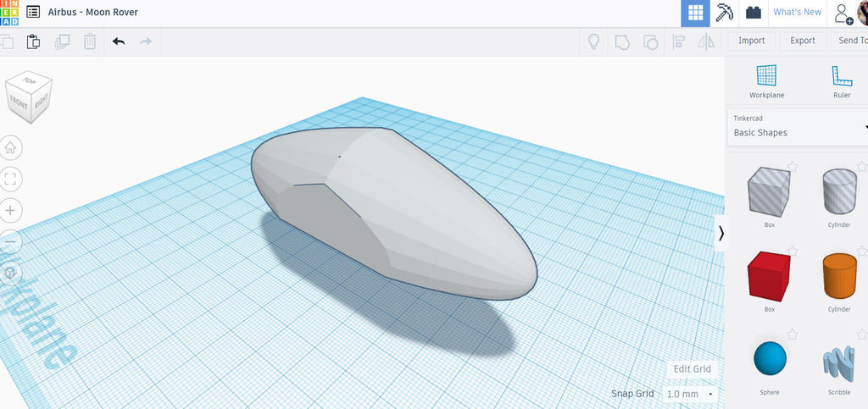Click the Export button

803,41
